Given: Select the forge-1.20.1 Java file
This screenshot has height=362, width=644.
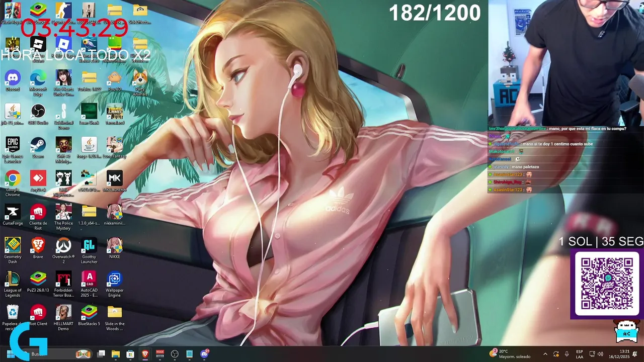Looking at the screenshot, I should point(89,148).
